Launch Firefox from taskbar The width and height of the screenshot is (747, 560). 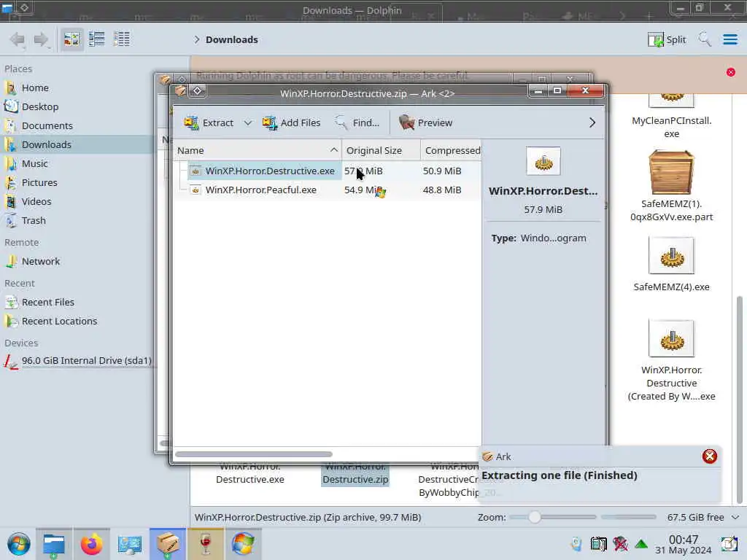[91, 544]
